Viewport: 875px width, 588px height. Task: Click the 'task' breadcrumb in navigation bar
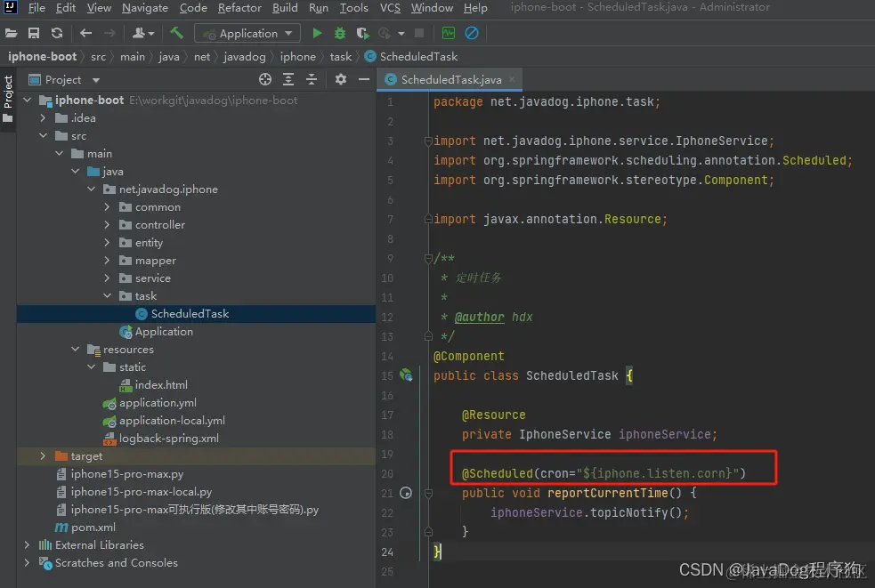340,56
